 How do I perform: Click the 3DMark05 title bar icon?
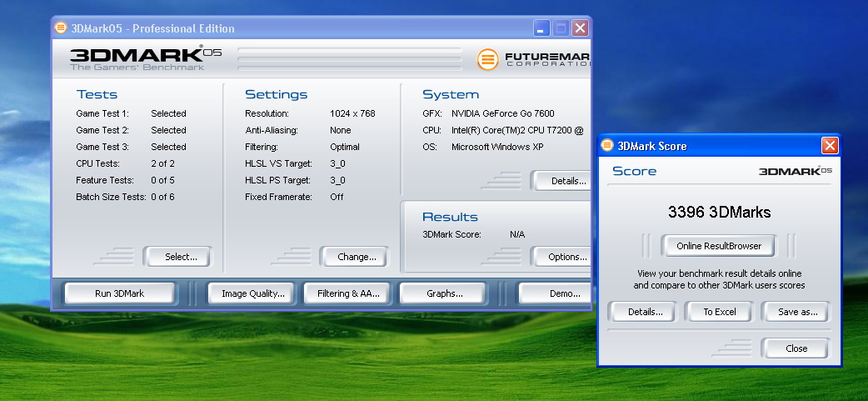pos(61,28)
